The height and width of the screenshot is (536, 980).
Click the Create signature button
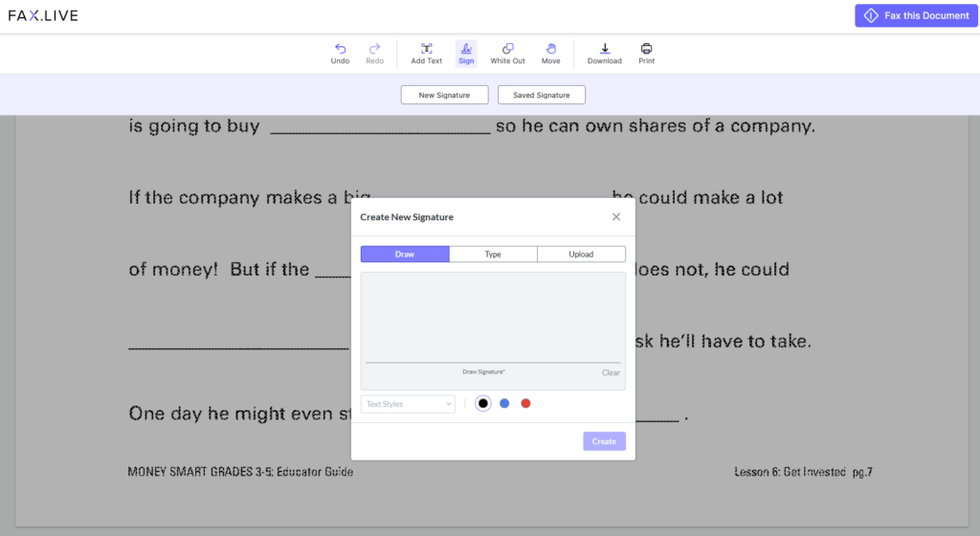pyautogui.click(x=605, y=441)
